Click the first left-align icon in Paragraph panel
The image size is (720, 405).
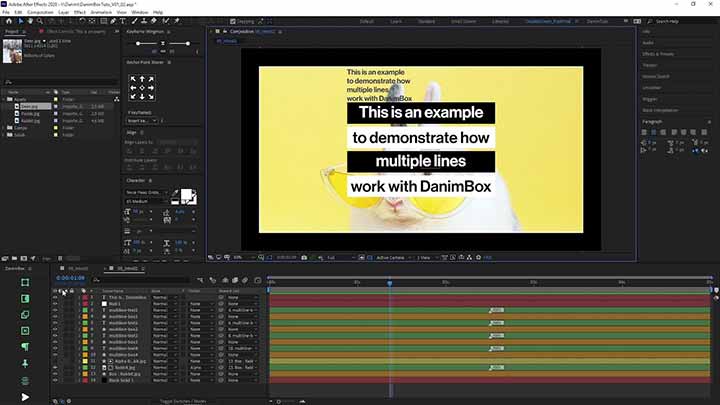644,132
